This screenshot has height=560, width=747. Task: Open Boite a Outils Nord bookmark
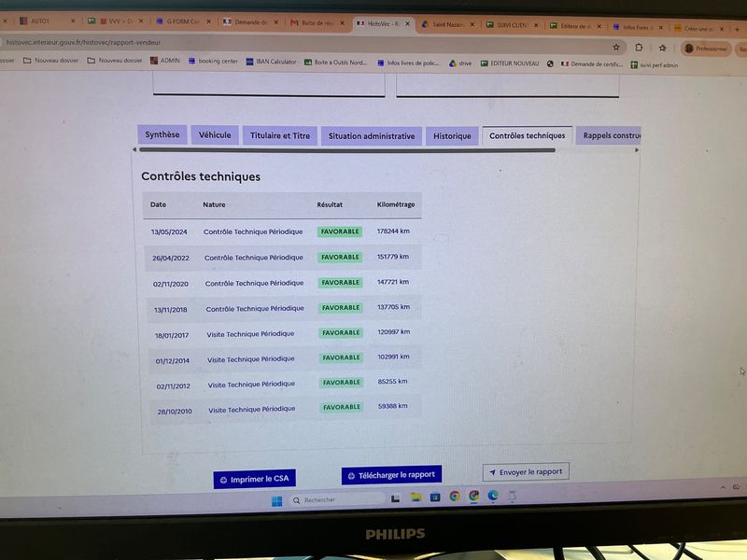336,62
